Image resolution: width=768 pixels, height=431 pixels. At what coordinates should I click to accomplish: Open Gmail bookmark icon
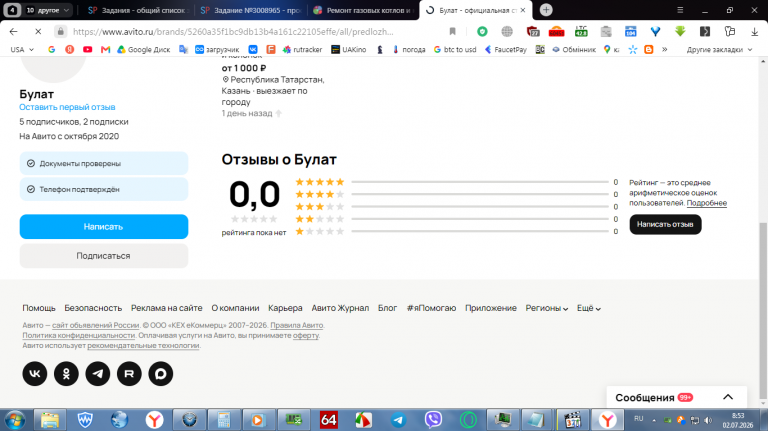pos(105,49)
